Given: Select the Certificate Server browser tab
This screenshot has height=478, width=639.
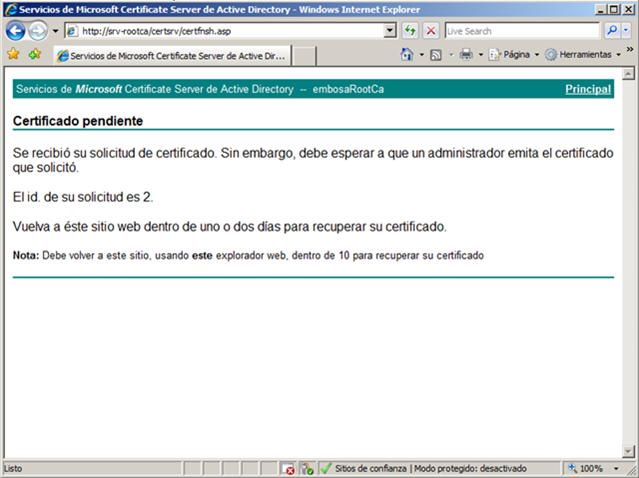Looking at the screenshot, I should pyautogui.click(x=172, y=55).
